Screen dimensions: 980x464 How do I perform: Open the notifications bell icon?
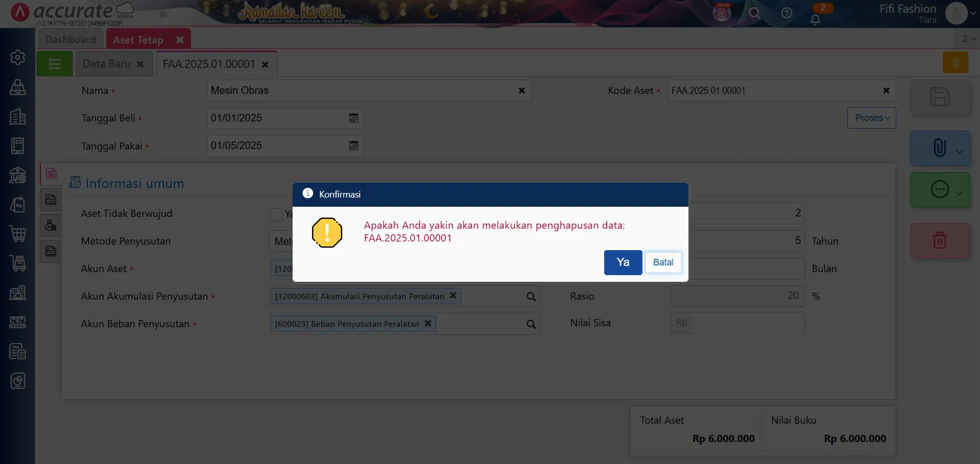(x=815, y=19)
